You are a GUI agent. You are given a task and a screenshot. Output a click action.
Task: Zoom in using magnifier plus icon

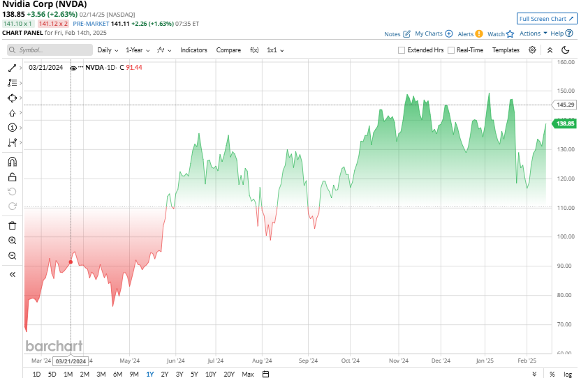[12, 241]
